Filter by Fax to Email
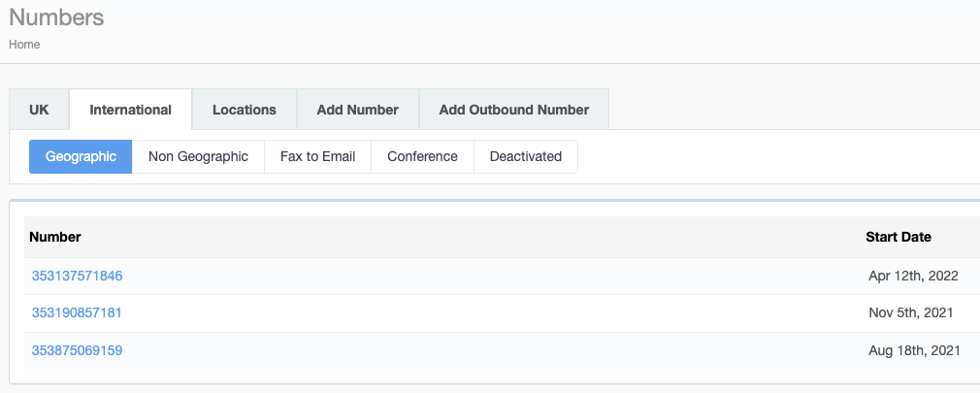 (317, 156)
